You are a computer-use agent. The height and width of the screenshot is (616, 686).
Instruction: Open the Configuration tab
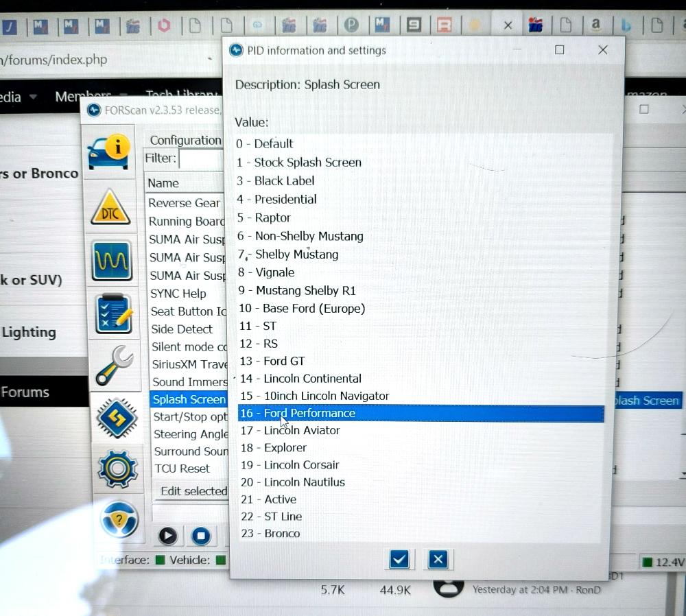[185, 140]
